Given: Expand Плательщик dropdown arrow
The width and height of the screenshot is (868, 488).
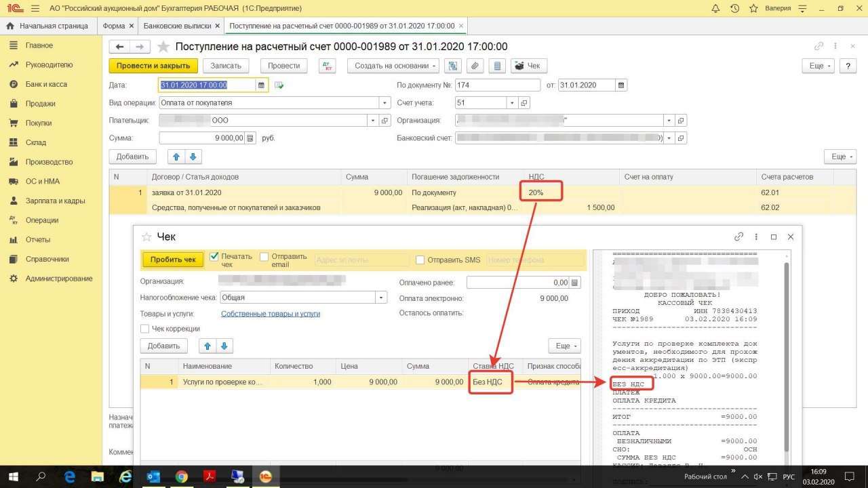Looking at the screenshot, I should (x=373, y=121).
